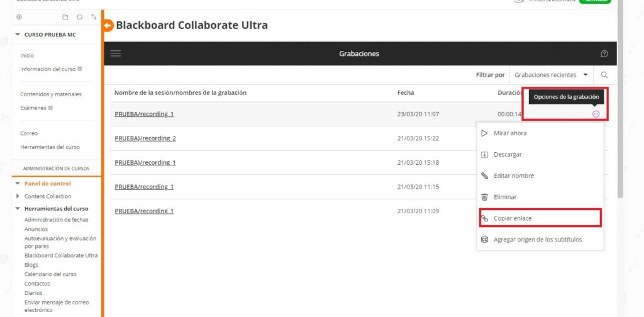644x317 pixels.
Task: Collapse the CURSO PRUEBA MC menu
Action: (18, 35)
